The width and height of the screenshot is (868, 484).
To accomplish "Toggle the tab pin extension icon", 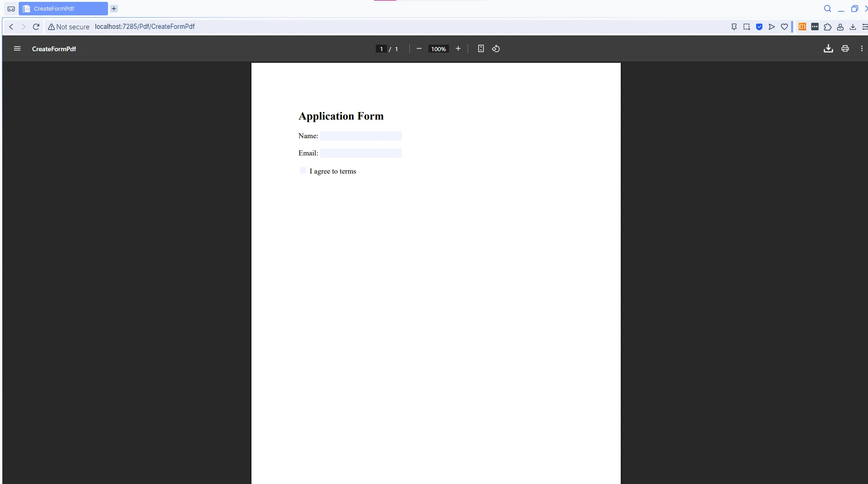I will coord(734,27).
